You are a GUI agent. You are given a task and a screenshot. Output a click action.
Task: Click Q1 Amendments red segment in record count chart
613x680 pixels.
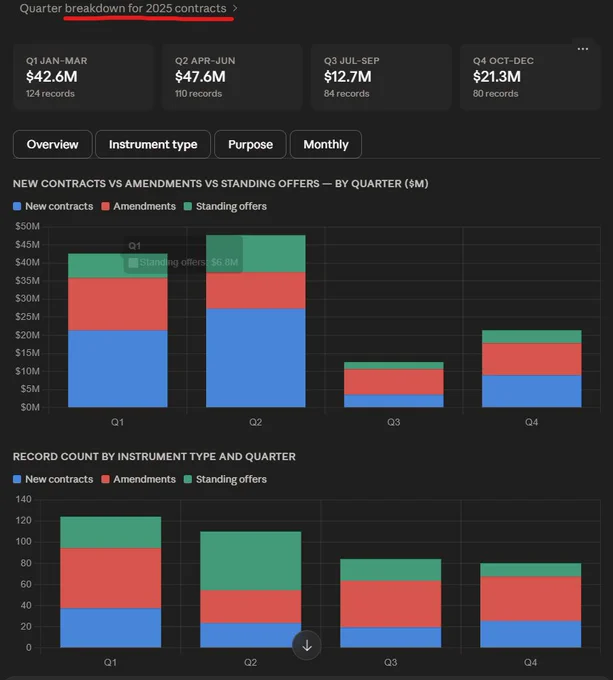tap(111, 578)
